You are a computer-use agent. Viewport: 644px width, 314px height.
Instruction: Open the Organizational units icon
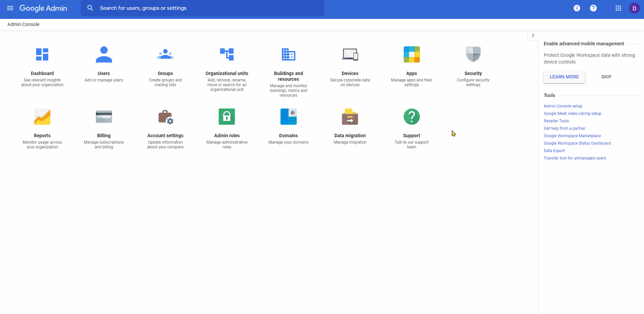click(227, 54)
